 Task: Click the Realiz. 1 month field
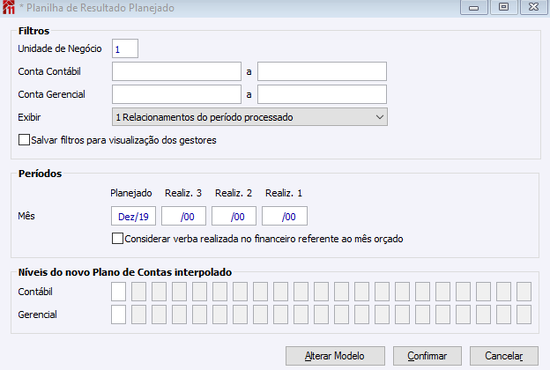[x=285, y=216]
